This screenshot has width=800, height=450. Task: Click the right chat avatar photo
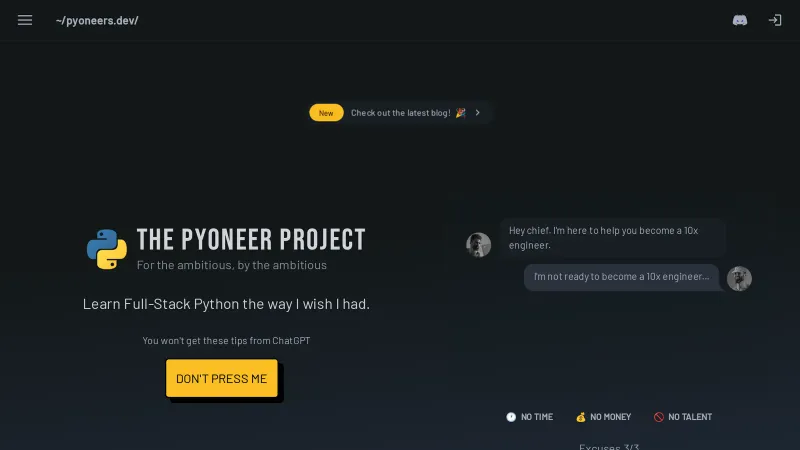(x=739, y=278)
